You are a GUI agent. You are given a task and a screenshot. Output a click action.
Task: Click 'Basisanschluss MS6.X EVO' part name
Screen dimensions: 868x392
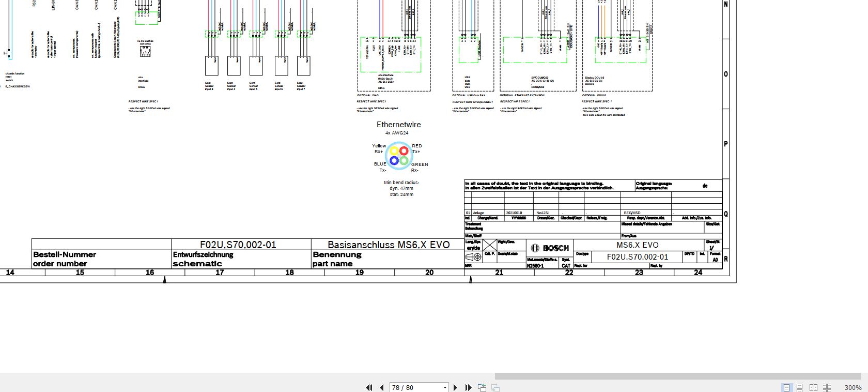point(389,245)
